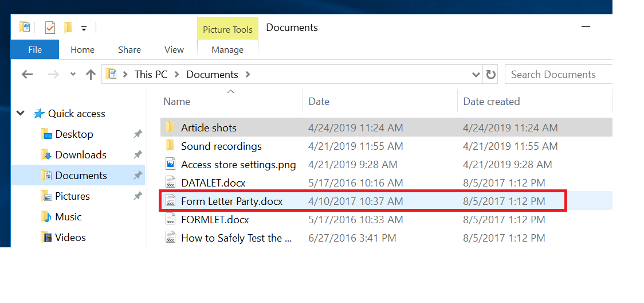Screen dimensions: 644x303
Task: Collapse the Quick access tree node
Action: 21,114
